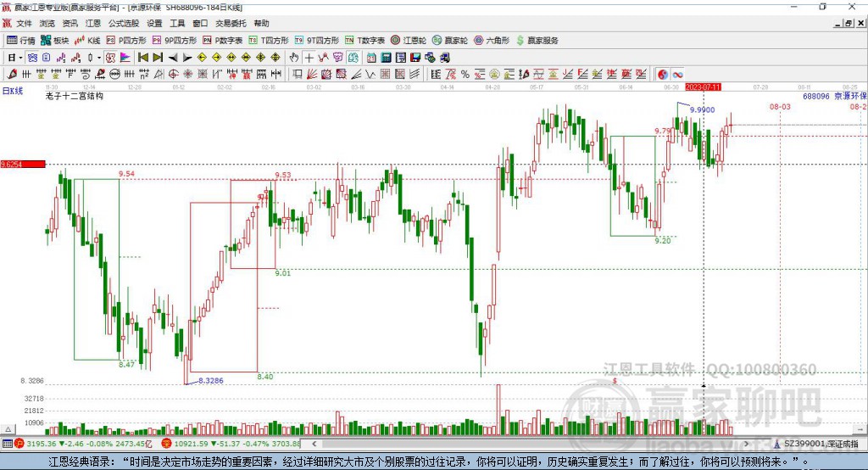Click the floppy disk save icon
This screenshot has width=868, height=470.
(415, 58)
